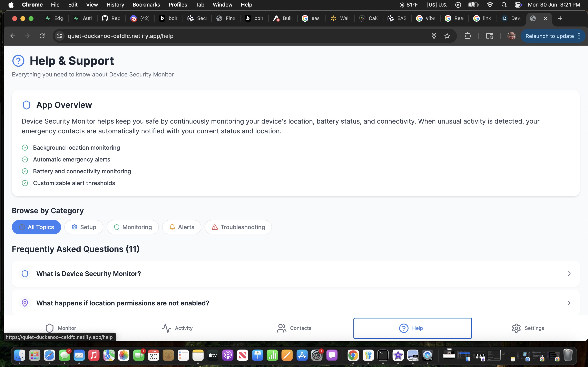Viewport: 588px width, 367px height.
Task: Click the bookmark star in address bar
Action: pyautogui.click(x=447, y=36)
